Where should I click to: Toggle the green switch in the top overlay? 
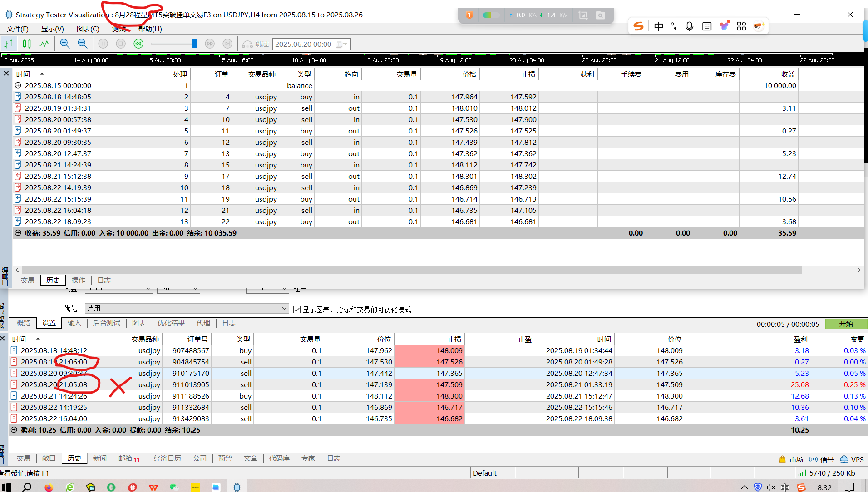click(x=490, y=15)
